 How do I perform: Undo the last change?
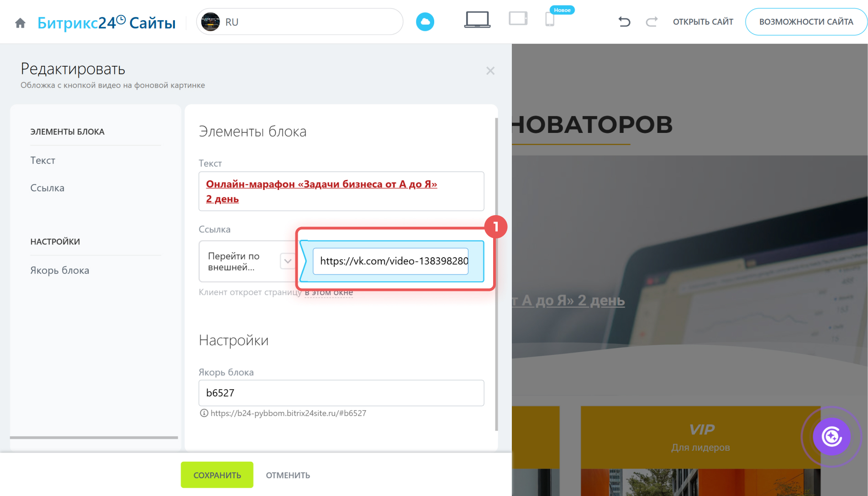point(624,21)
